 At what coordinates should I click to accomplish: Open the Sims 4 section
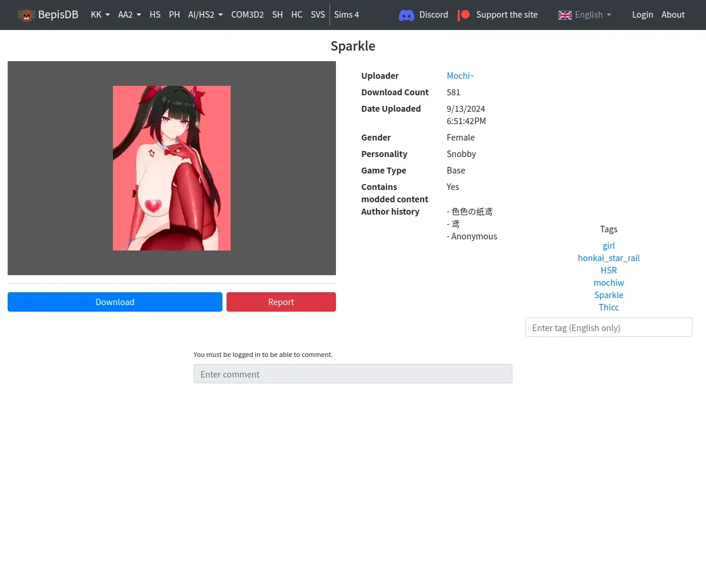[x=347, y=15]
